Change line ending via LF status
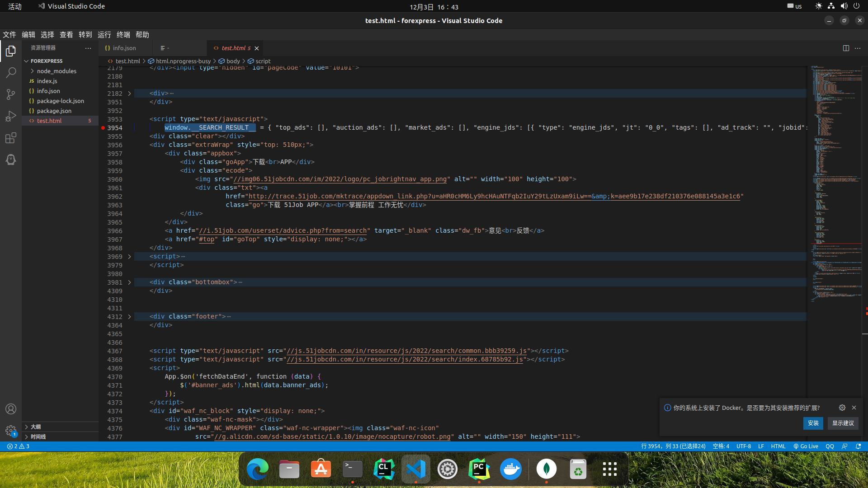The image size is (868, 488). coord(761,446)
